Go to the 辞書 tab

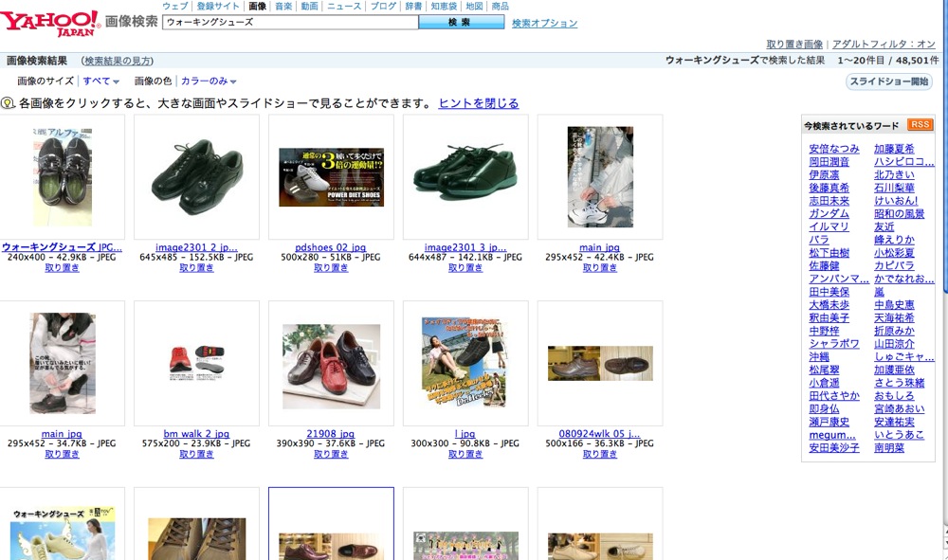pyautogui.click(x=413, y=6)
